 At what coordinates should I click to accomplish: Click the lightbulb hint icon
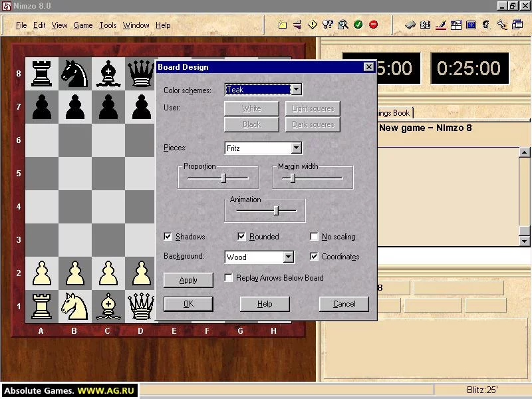pos(327,25)
